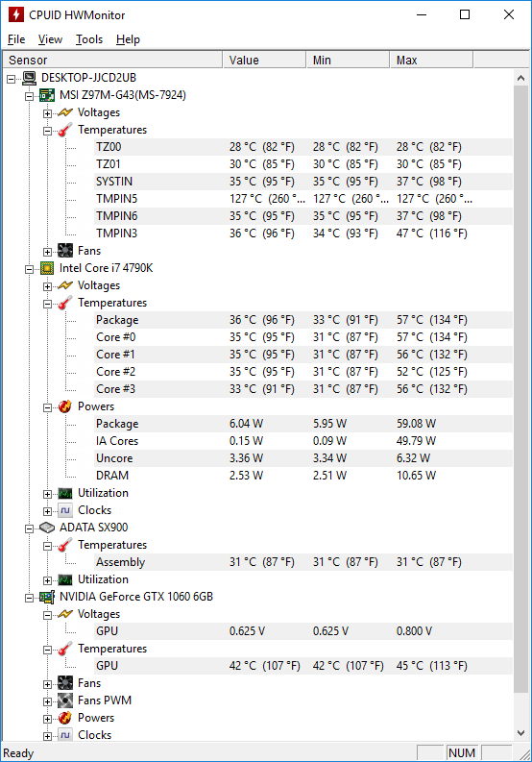The height and width of the screenshot is (762, 532).
Task: Click the 59.08 W max package power
Action: pyautogui.click(x=416, y=424)
